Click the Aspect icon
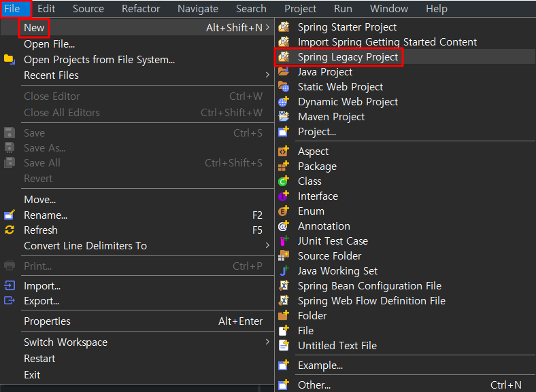Viewport: 536px width, 392px height. point(284,151)
